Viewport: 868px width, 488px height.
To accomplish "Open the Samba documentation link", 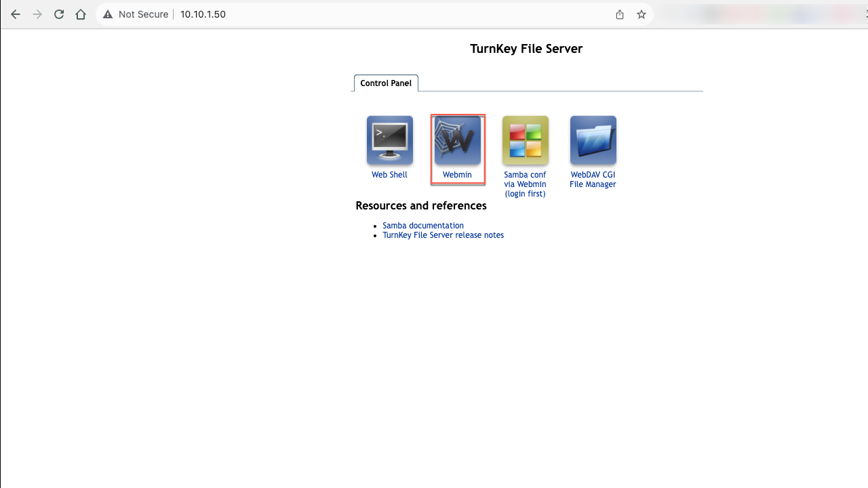I will 423,225.
